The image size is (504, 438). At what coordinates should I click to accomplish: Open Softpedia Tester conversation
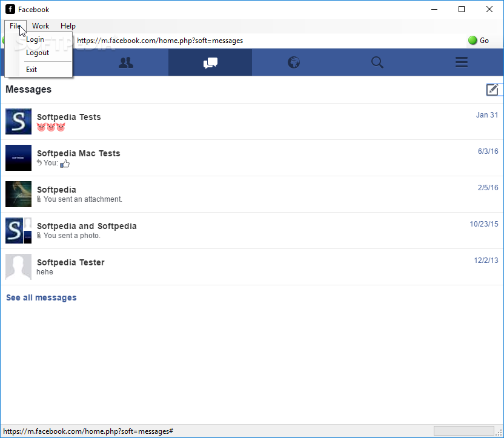pyautogui.click(x=252, y=267)
